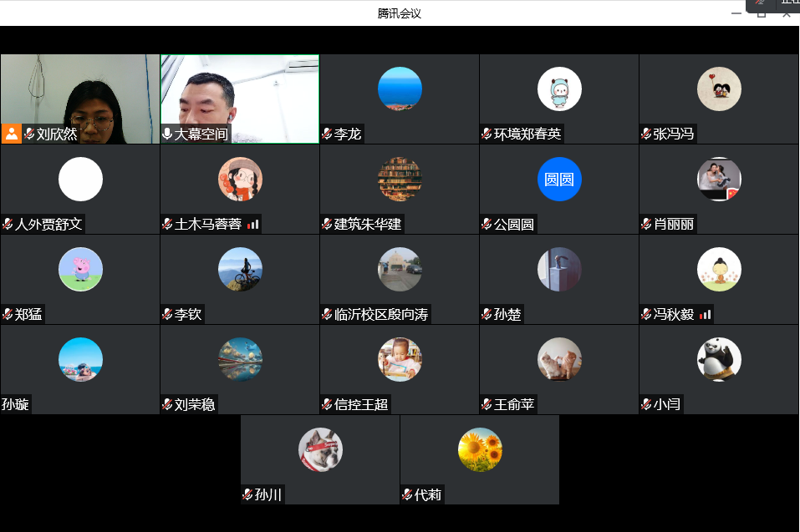
Task: Select 刘欣然's camera video tile
Action: pyautogui.click(x=79, y=92)
